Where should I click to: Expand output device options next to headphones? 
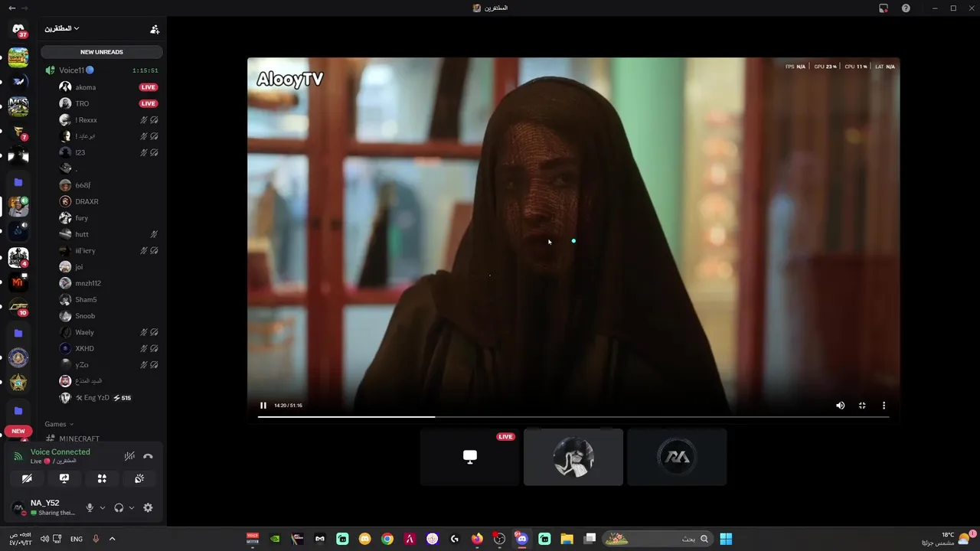point(132,507)
